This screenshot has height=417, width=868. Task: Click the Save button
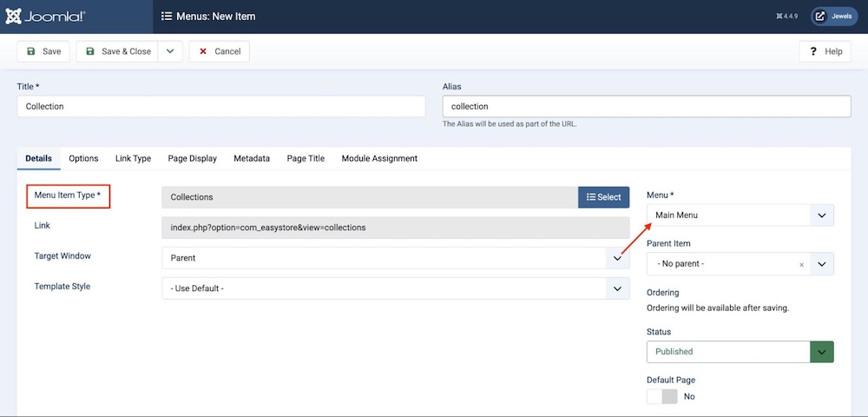point(43,51)
